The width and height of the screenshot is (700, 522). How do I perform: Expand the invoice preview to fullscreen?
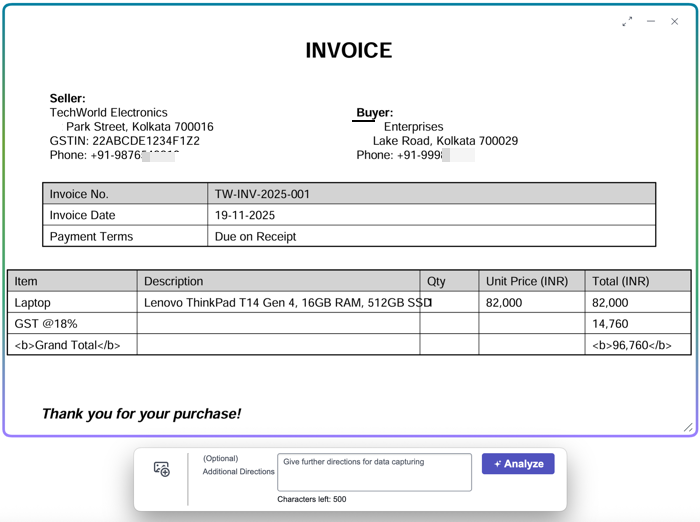[627, 21]
